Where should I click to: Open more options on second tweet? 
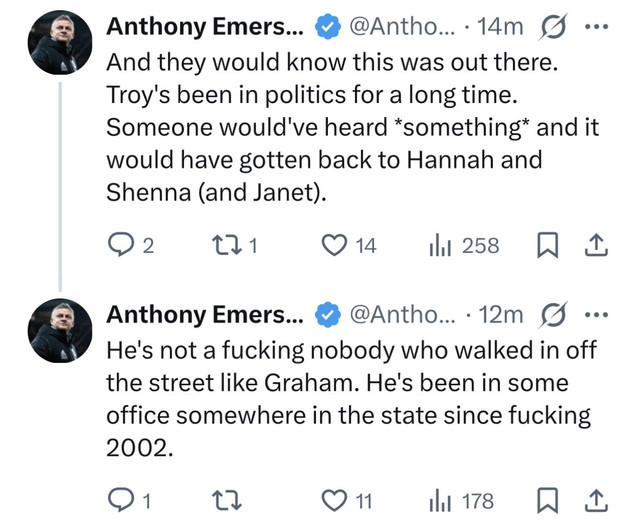pyautogui.click(x=596, y=315)
